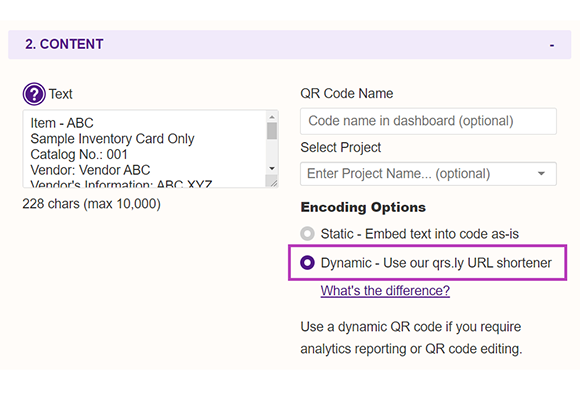Viewport: 580px width, 394px height.
Task: Click the textarea scrollbar thumb
Action: 272,131
